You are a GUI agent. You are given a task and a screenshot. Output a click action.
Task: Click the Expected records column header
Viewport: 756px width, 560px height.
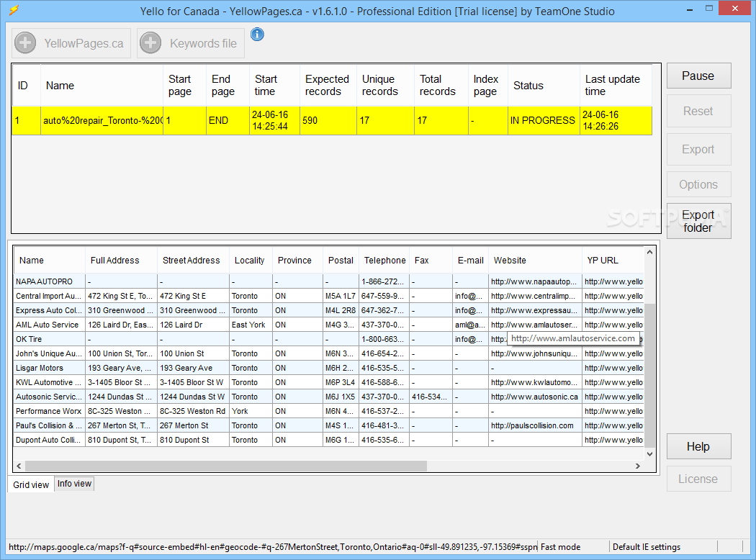(328, 86)
